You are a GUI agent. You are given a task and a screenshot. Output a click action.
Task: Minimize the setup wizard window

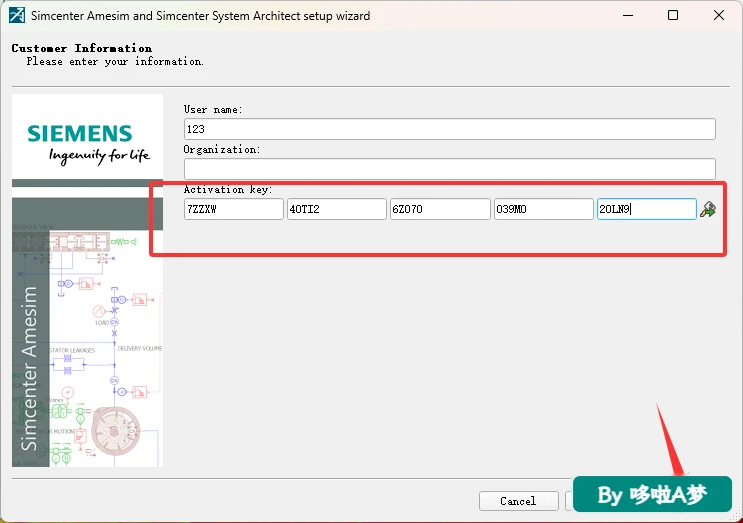[628, 15]
